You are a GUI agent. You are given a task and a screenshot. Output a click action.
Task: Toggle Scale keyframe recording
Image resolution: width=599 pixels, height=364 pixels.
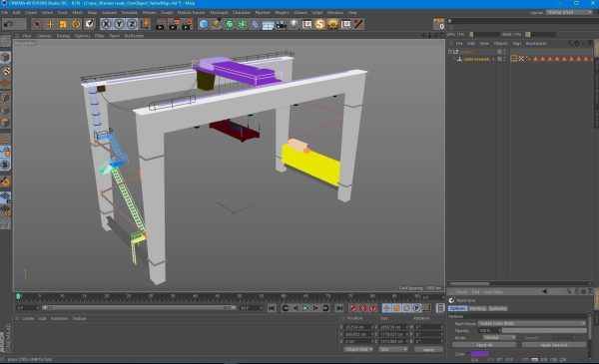396,308
